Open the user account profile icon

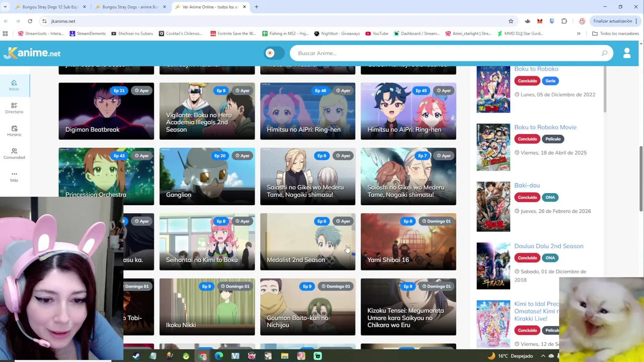coord(627,53)
